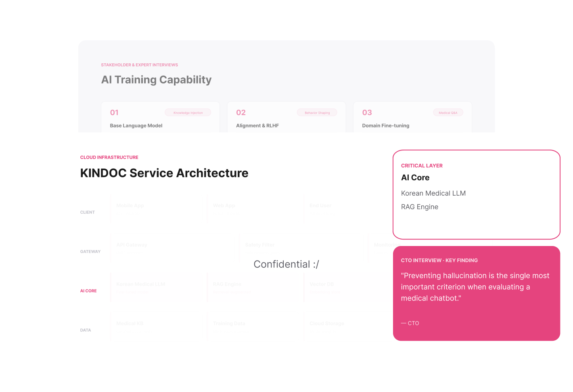This screenshot has width=573, height=392.
Task: Open the "Domain Fine-tuning" card title
Action: (386, 125)
